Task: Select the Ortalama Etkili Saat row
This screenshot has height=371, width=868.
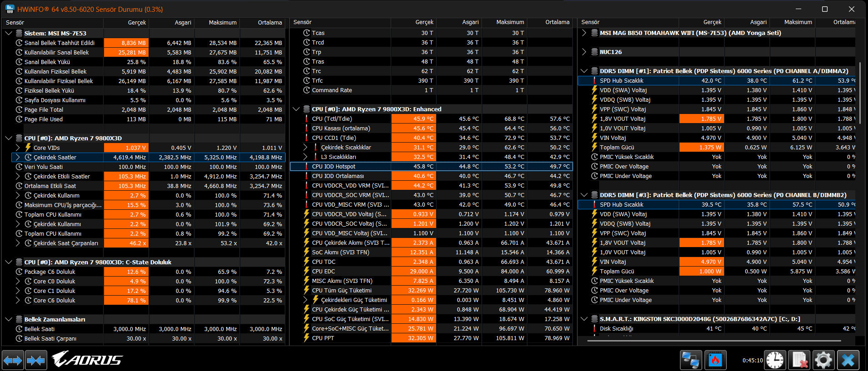Action: click(149, 186)
